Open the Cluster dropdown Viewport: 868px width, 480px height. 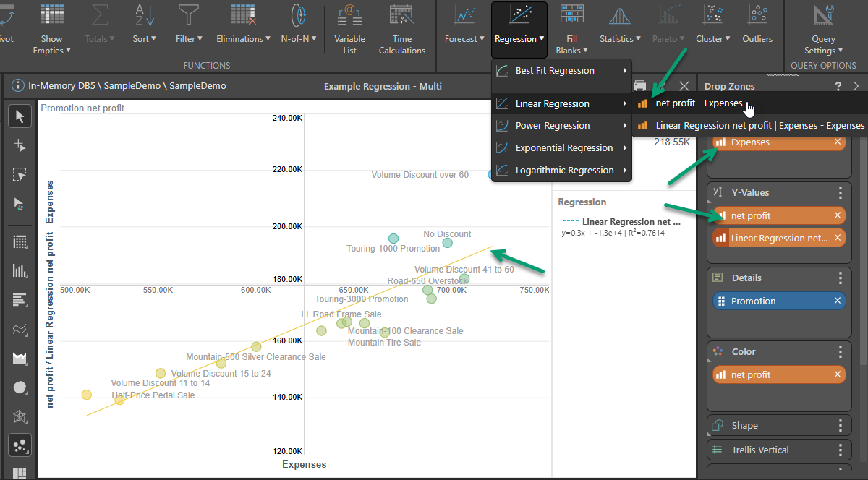[x=712, y=25]
